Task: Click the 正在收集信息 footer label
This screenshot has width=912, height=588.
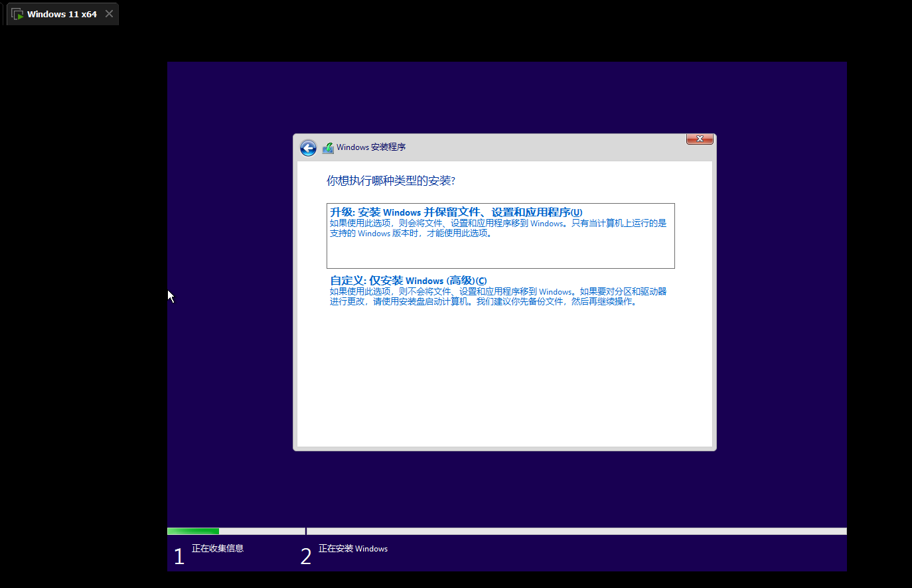Action: point(218,548)
